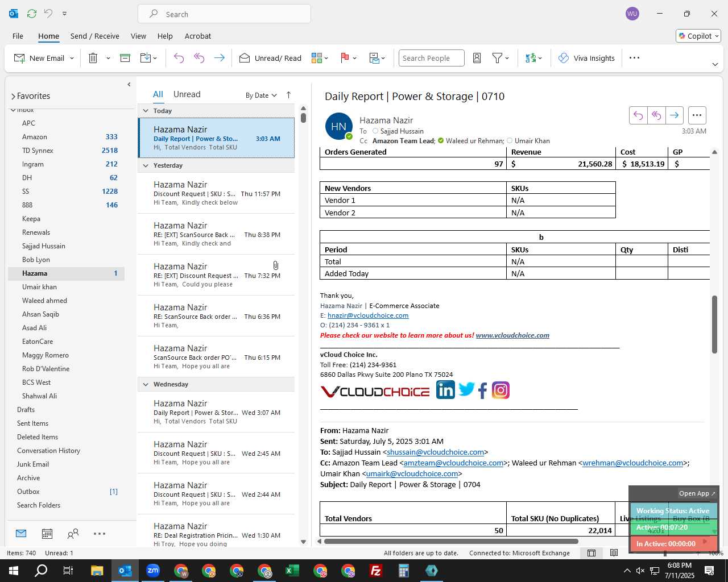Click the Move to folder icon
728x582 pixels.
(x=146, y=58)
